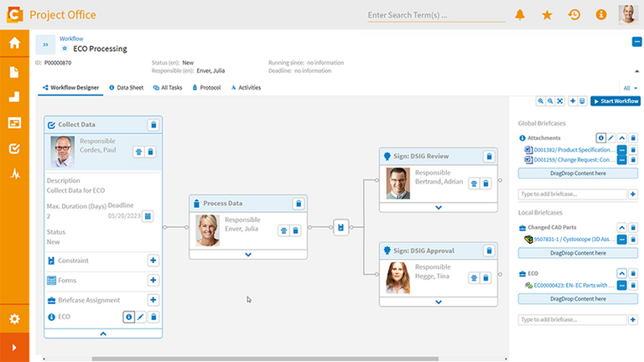Collapse header details caret
This screenshot has width=644, height=362.
pyautogui.click(x=636, y=71)
